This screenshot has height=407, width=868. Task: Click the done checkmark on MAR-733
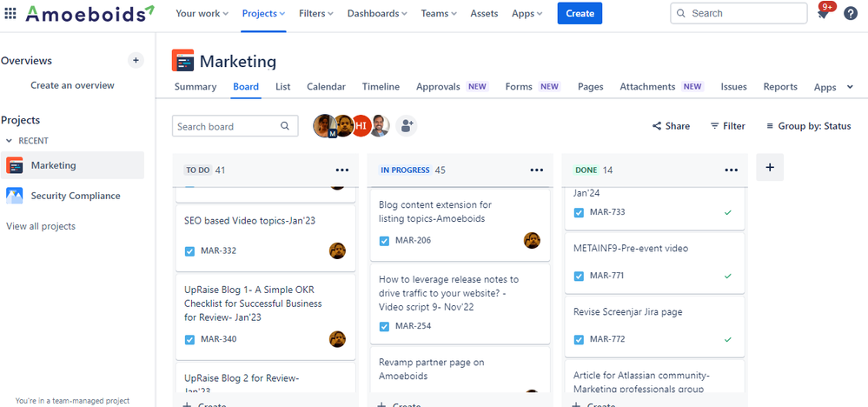tap(728, 212)
